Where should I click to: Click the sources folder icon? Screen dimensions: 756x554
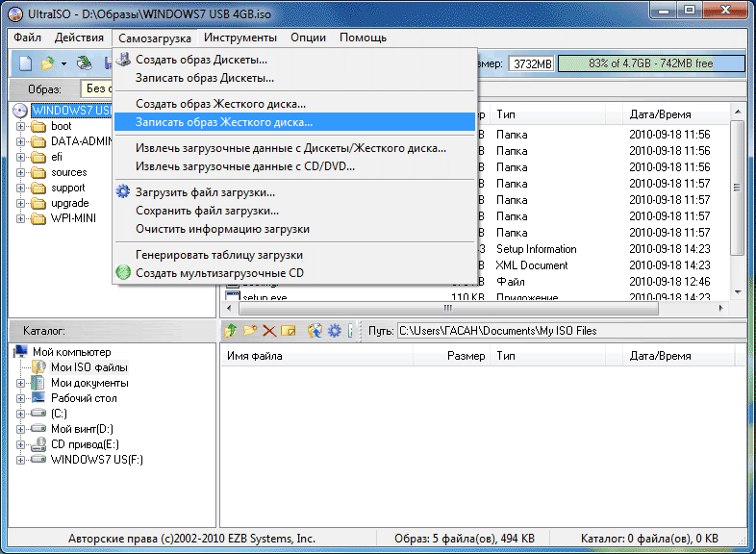point(38,172)
